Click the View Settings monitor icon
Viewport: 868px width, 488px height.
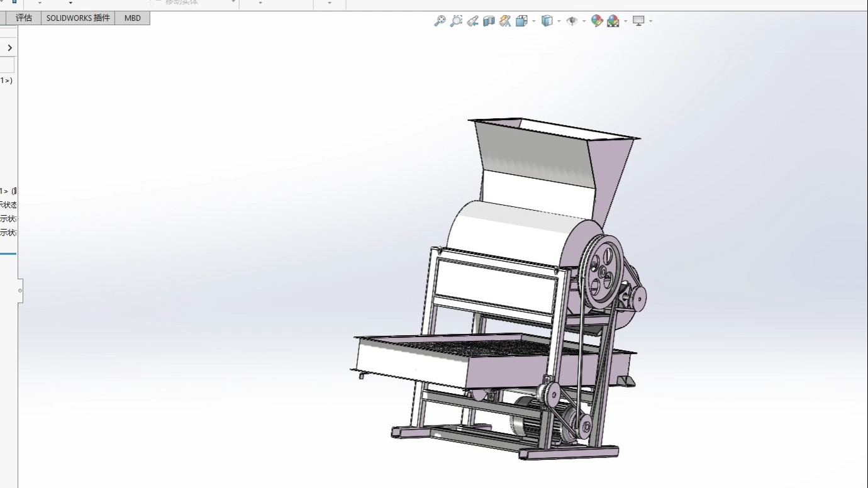click(x=638, y=21)
